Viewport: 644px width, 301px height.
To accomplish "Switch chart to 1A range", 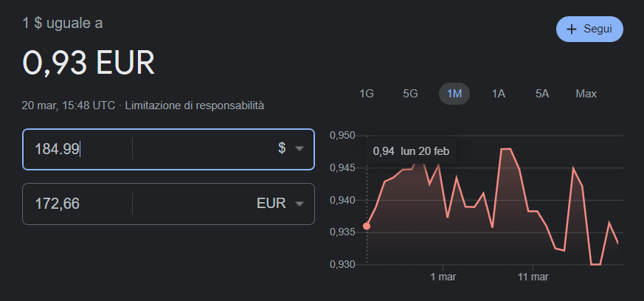I will [x=498, y=94].
